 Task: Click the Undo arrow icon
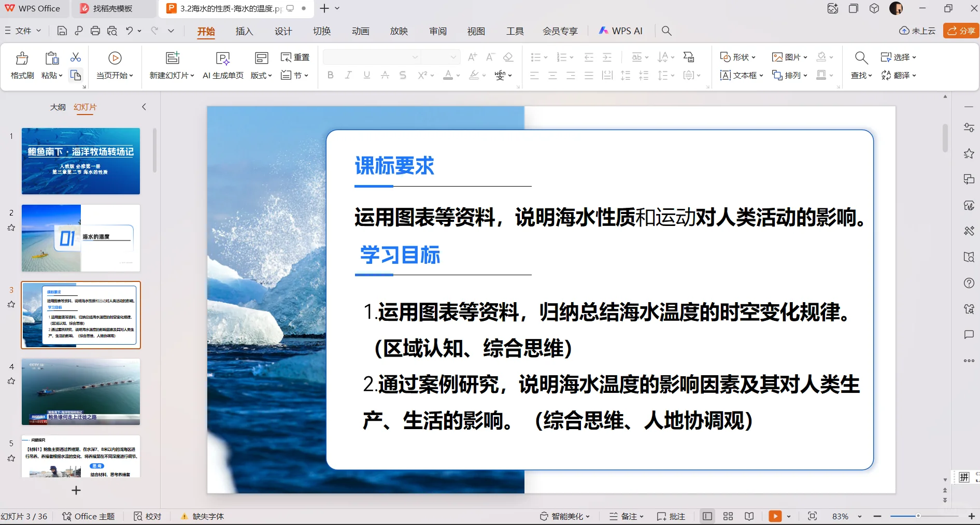(130, 31)
